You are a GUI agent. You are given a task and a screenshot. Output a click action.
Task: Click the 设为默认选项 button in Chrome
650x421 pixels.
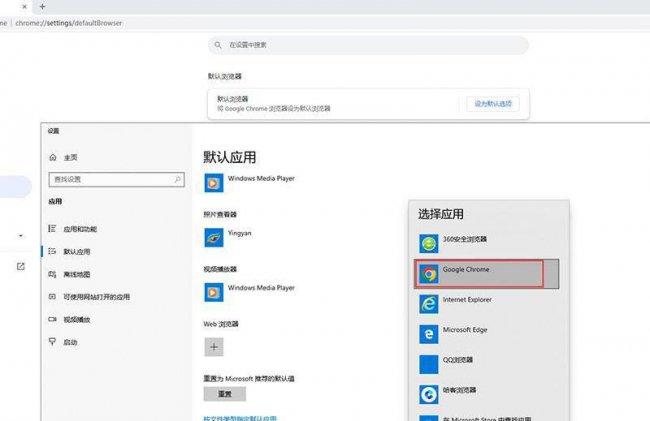coord(493,104)
